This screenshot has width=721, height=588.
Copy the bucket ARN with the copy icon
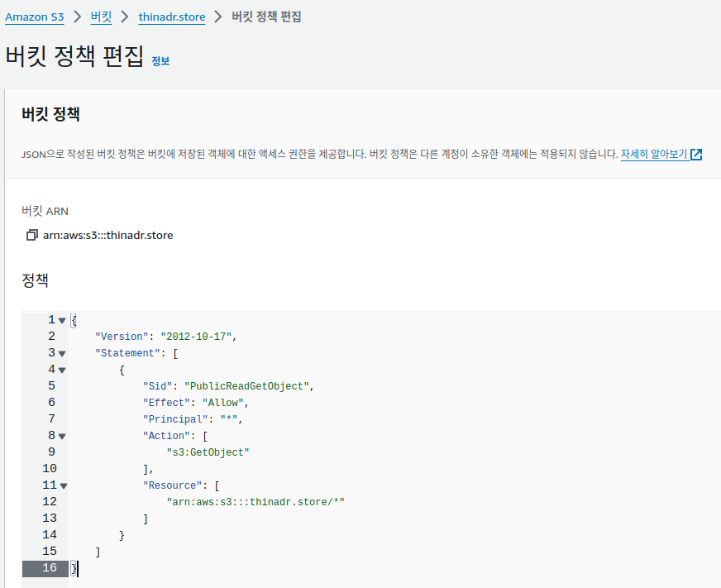[x=31, y=235]
